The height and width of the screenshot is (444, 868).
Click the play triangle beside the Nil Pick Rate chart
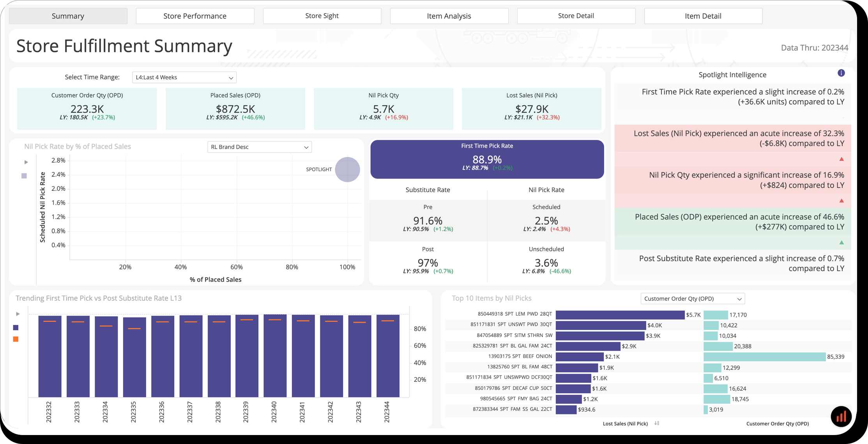[26, 162]
